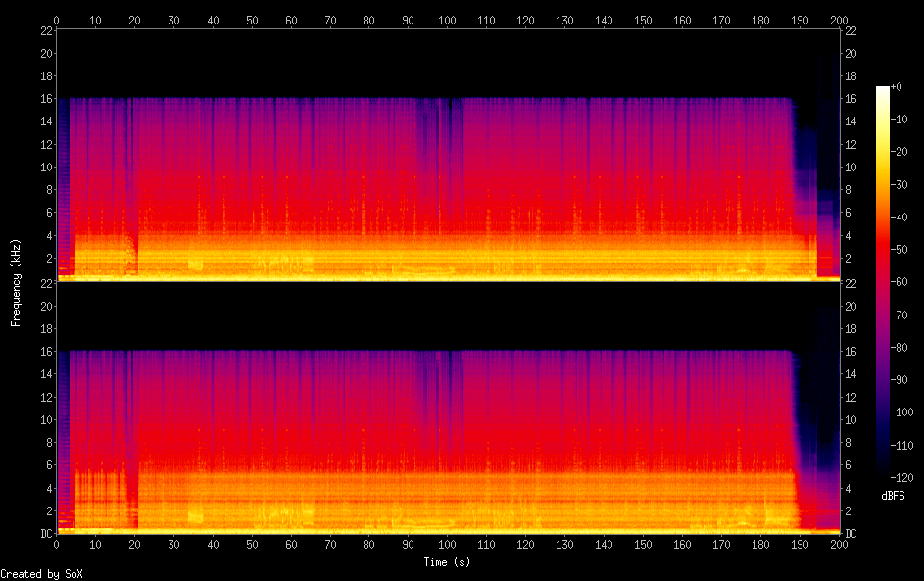Select the "-10" color scale label
The image size is (924, 581).
coord(899,120)
